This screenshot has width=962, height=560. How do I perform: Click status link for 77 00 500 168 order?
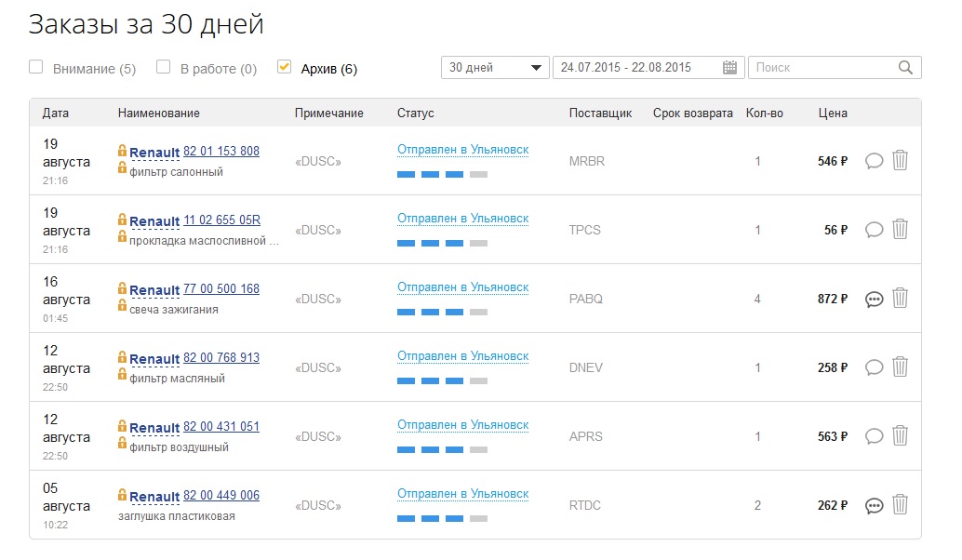[462, 287]
